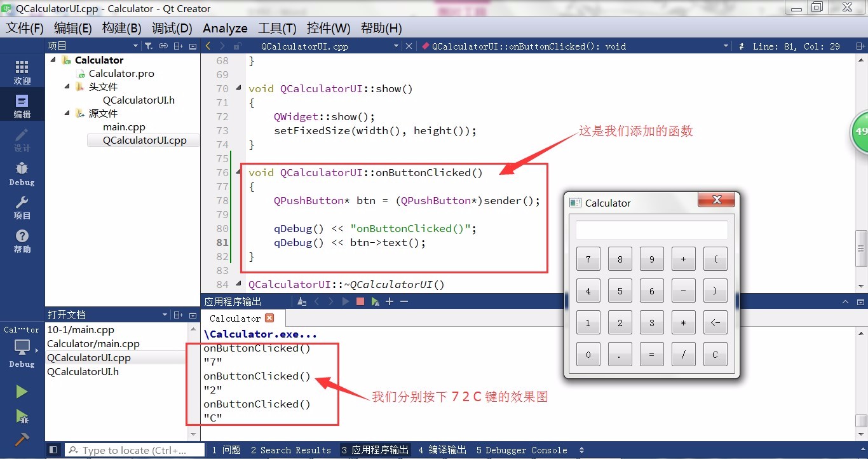The image size is (868, 459).
Task: Close the QCalculatorUI.cpp editor document
Action: coord(409,46)
